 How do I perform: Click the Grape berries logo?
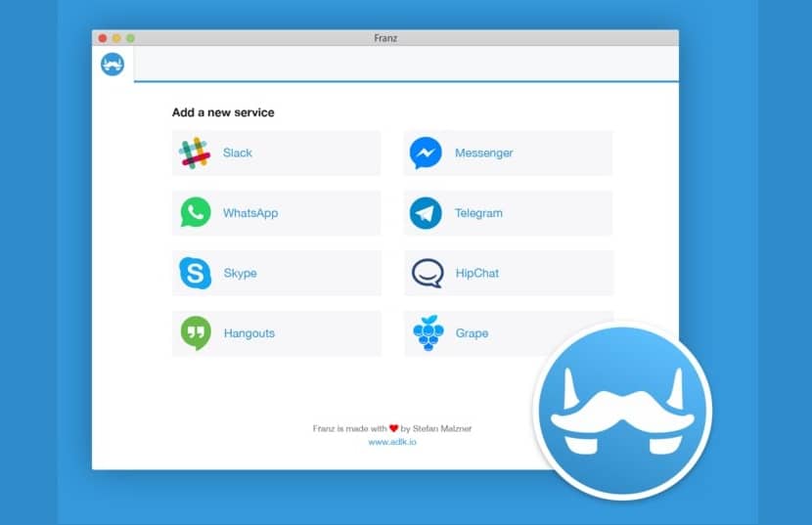point(429,333)
